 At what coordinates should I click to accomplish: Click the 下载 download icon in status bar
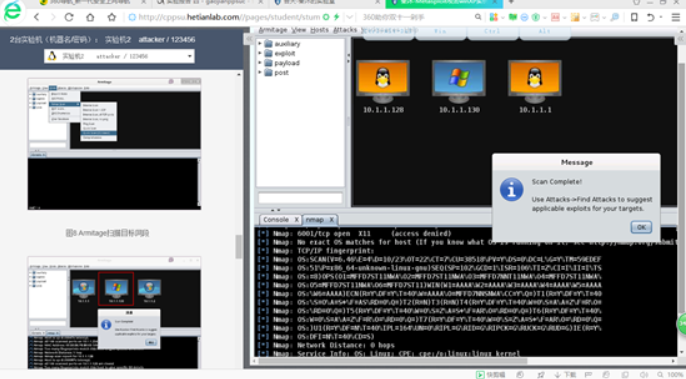point(558,375)
